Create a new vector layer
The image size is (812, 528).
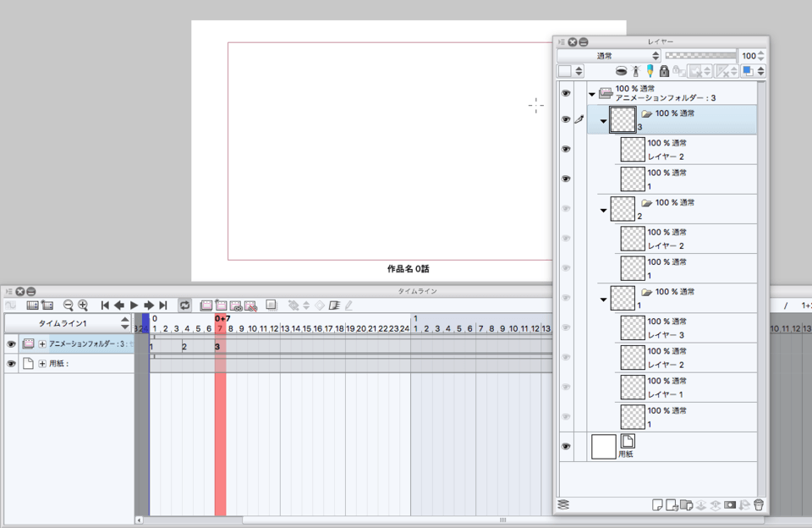pos(672,504)
